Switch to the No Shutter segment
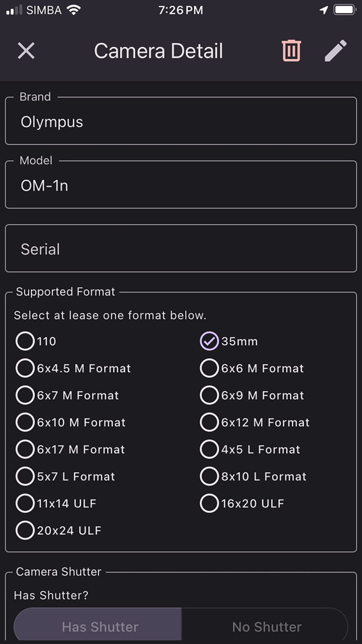This screenshot has width=362, height=644. [266, 626]
